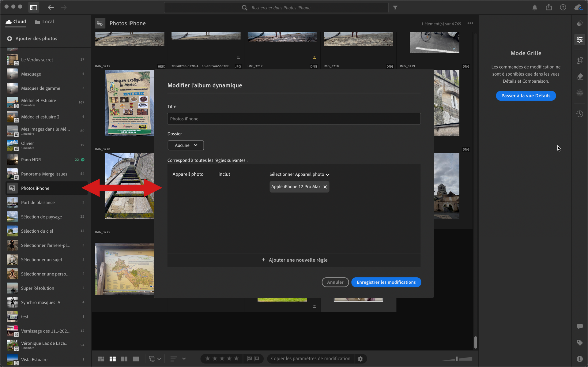Check cloud sync status icon

pyautogui.click(x=578, y=7)
